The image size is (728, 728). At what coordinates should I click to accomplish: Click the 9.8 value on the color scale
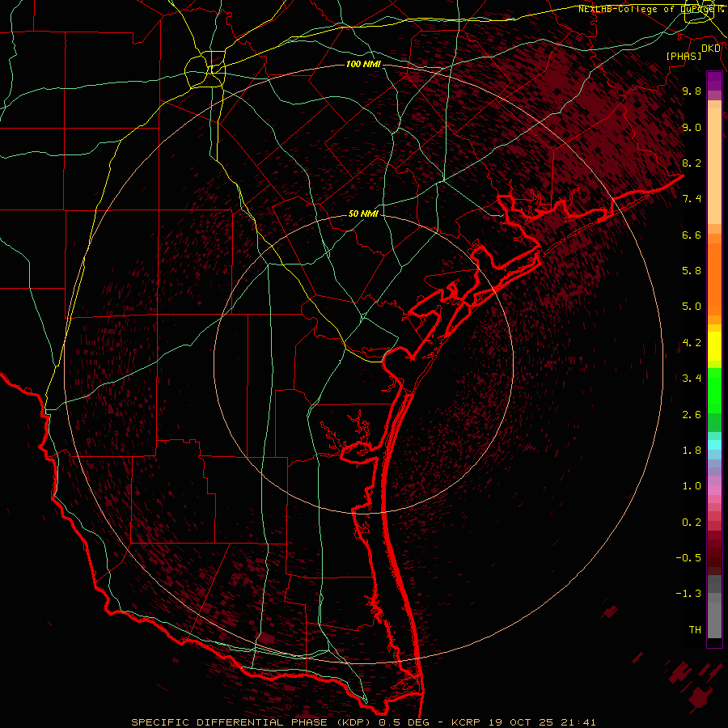pyautogui.click(x=692, y=91)
